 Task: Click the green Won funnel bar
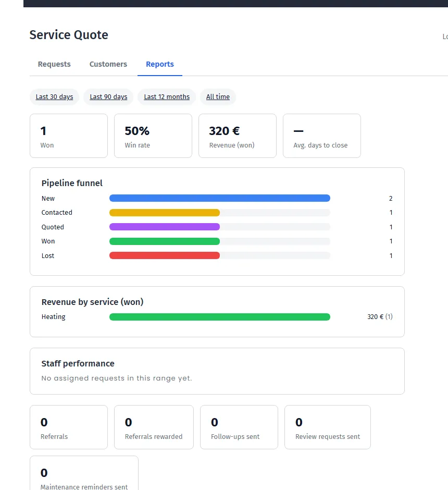click(165, 241)
